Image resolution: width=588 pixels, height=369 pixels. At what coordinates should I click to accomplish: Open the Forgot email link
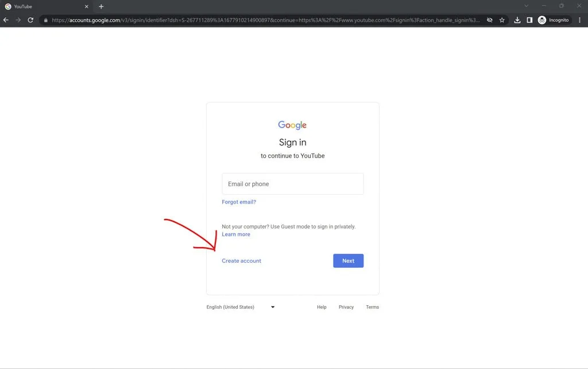coord(238,202)
